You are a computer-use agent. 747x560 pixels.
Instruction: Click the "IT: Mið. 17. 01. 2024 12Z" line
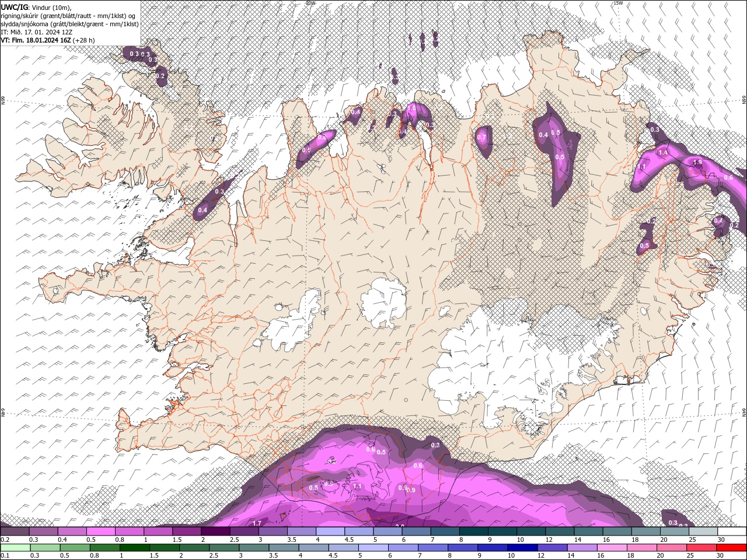pos(37,32)
